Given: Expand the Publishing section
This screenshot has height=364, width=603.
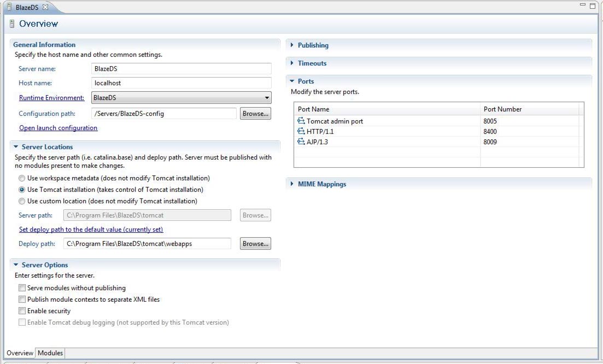Looking at the screenshot, I should pyautogui.click(x=292, y=45).
